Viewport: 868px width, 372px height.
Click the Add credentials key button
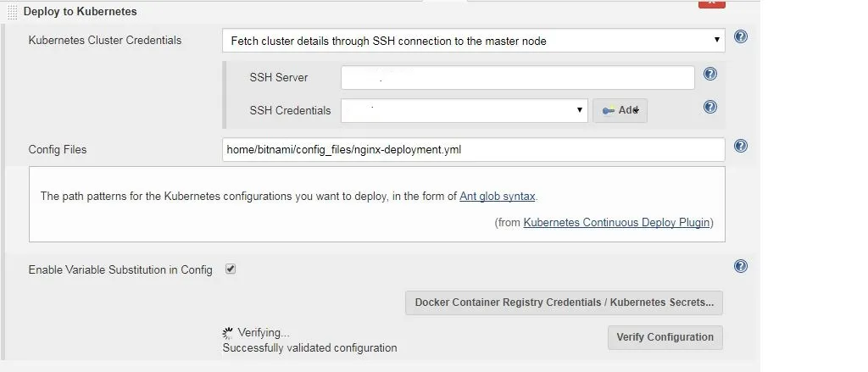point(620,110)
